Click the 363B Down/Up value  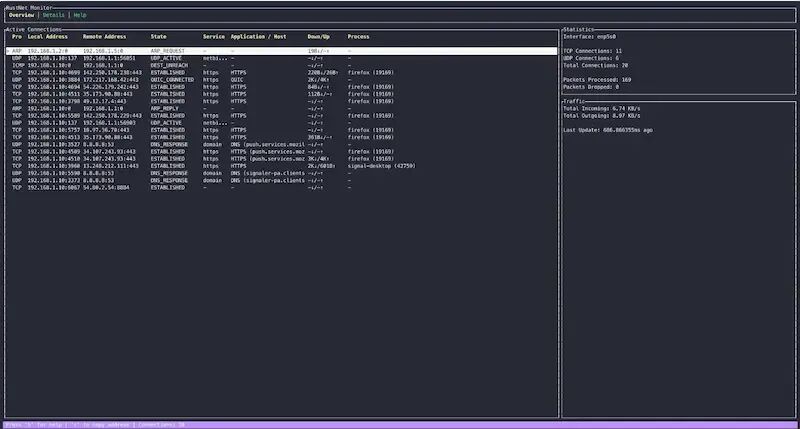click(319, 137)
